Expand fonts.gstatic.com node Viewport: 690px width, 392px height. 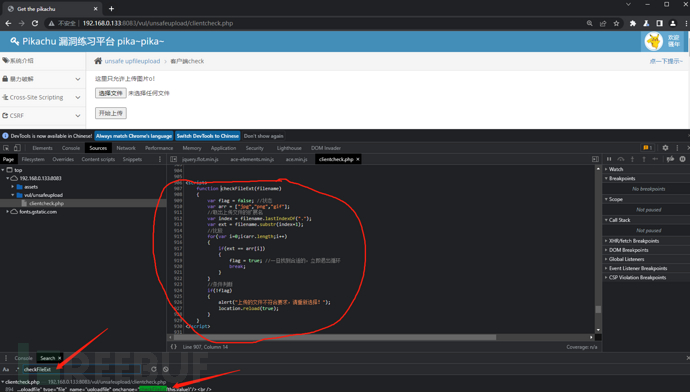point(7,212)
